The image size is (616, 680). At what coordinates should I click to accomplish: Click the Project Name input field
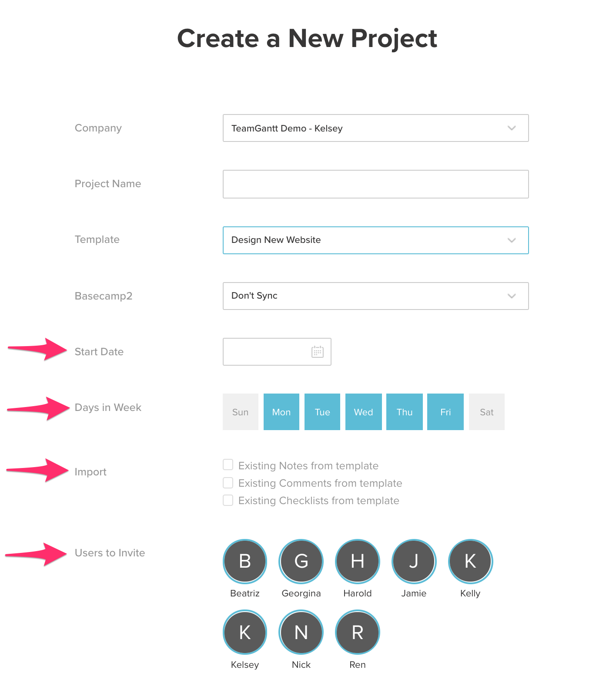pyautogui.click(x=375, y=184)
